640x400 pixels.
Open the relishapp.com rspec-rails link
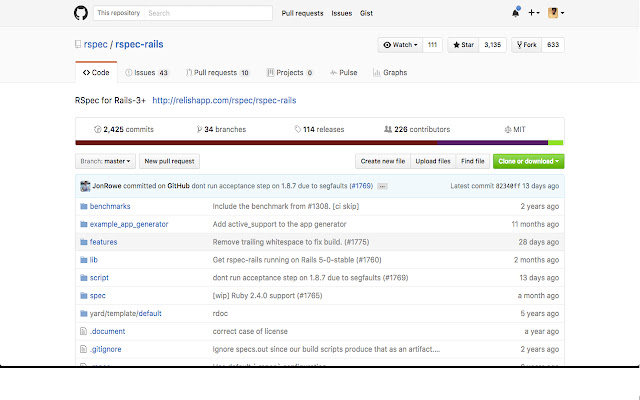tap(224, 101)
